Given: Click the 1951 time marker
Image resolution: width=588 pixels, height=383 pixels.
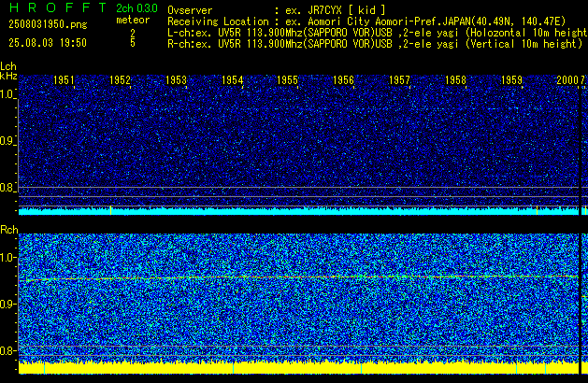Looking at the screenshot, I should tap(64, 80).
